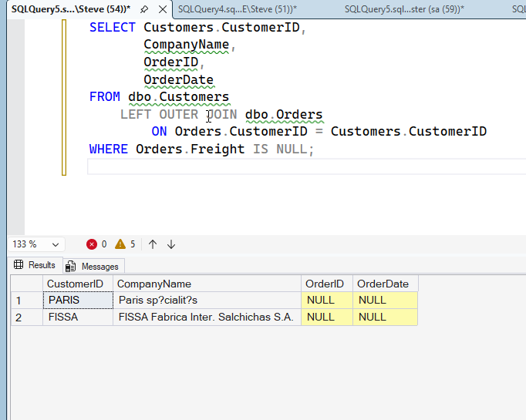Pin the active SQLQuery5 Steve (54) tab
The height and width of the screenshot is (420, 526).
144,8
